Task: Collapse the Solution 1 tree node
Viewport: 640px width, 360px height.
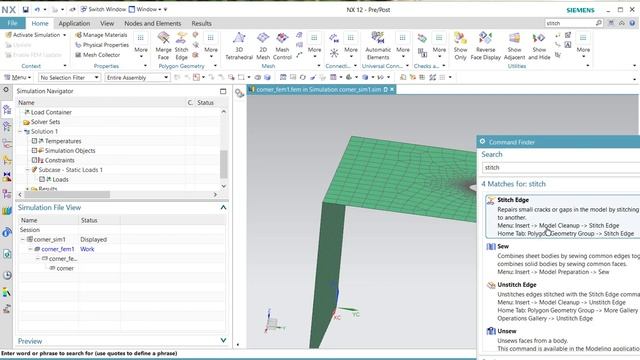Action: [20, 131]
